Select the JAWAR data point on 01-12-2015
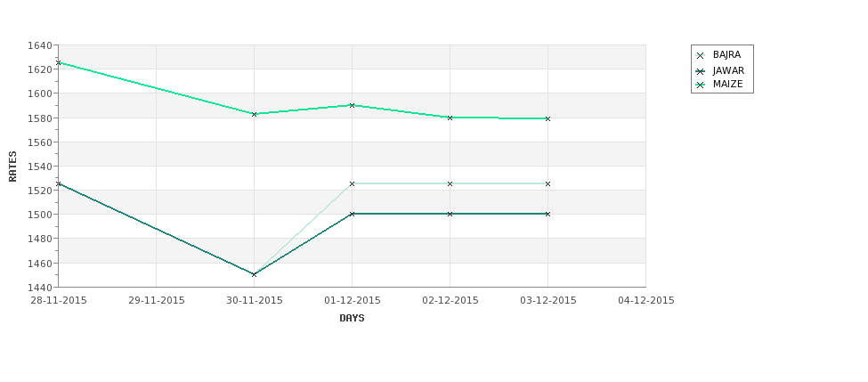Image resolution: width=868 pixels, height=382 pixels. [x=352, y=214]
